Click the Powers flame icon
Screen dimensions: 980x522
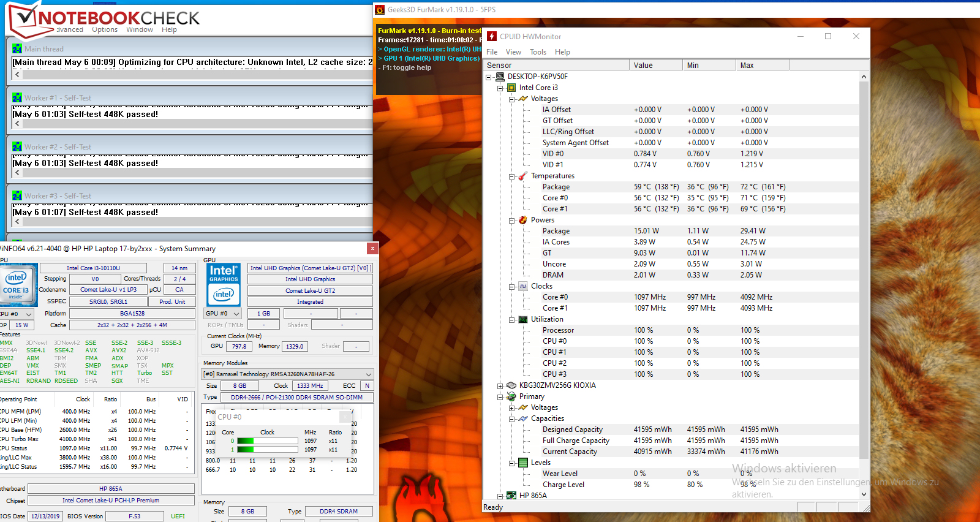tap(523, 220)
